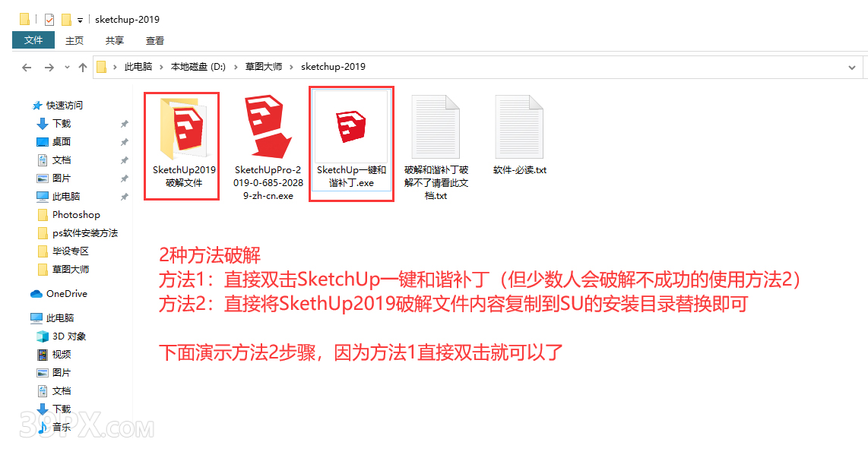Viewport: 868px width, 458px height.
Task: Select the 软件-必读.txt file
Action: point(520,135)
